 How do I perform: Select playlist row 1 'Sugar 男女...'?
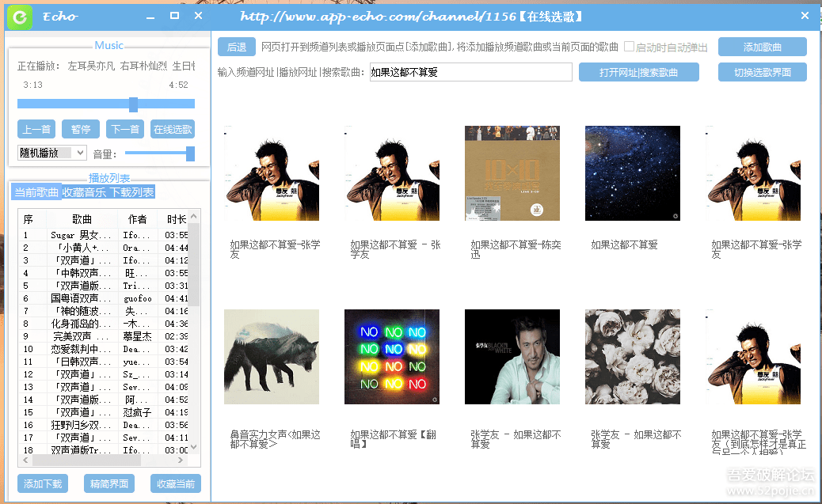point(103,235)
